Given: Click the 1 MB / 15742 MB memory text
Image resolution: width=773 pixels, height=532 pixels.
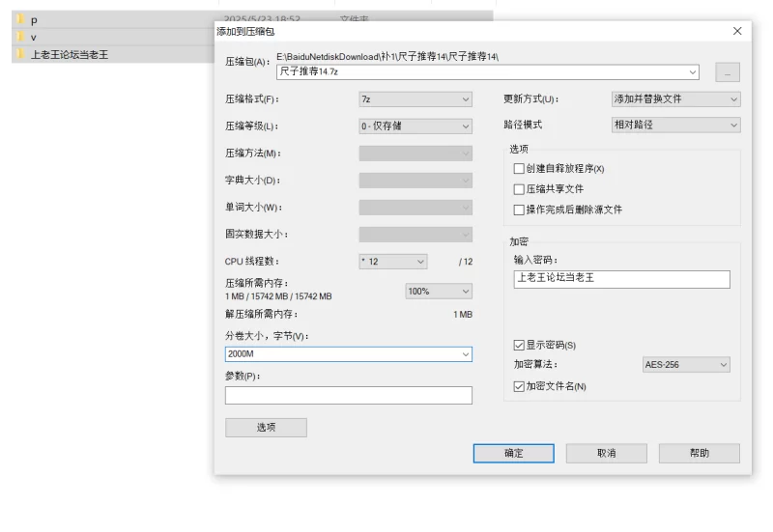Looking at the screenshot, I should tap(278, 296).
